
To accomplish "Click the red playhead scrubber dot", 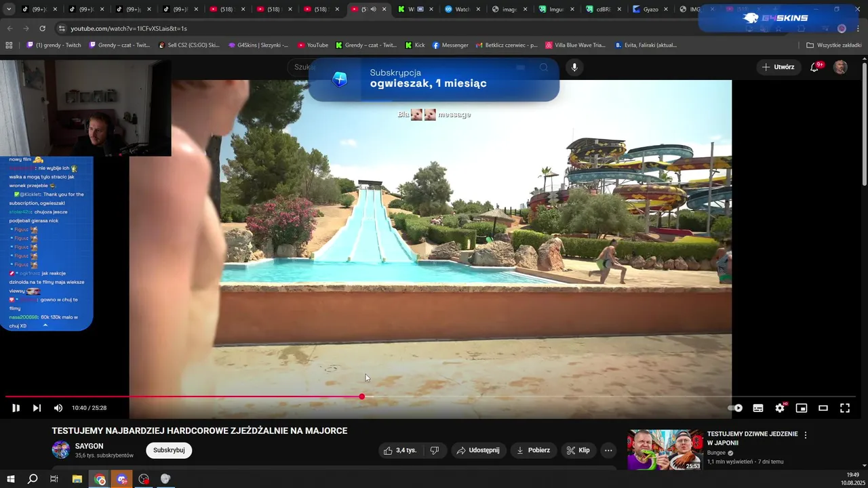I will (x=361, y=396).
